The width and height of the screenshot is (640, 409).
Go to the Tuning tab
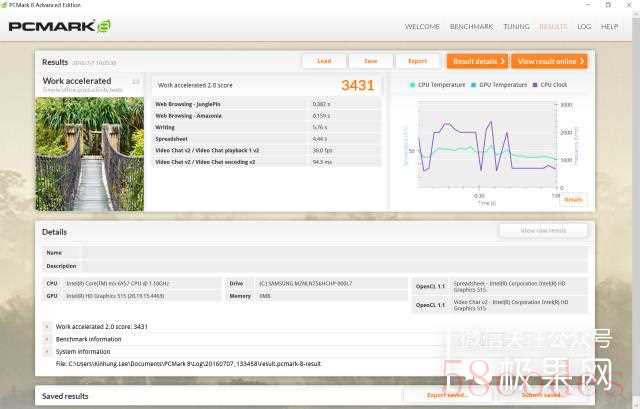516,26
